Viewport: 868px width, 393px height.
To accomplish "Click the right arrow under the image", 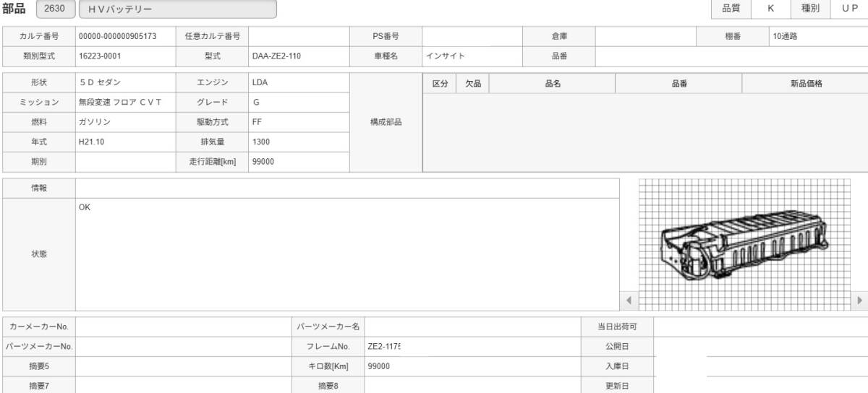I will (860, 300).
